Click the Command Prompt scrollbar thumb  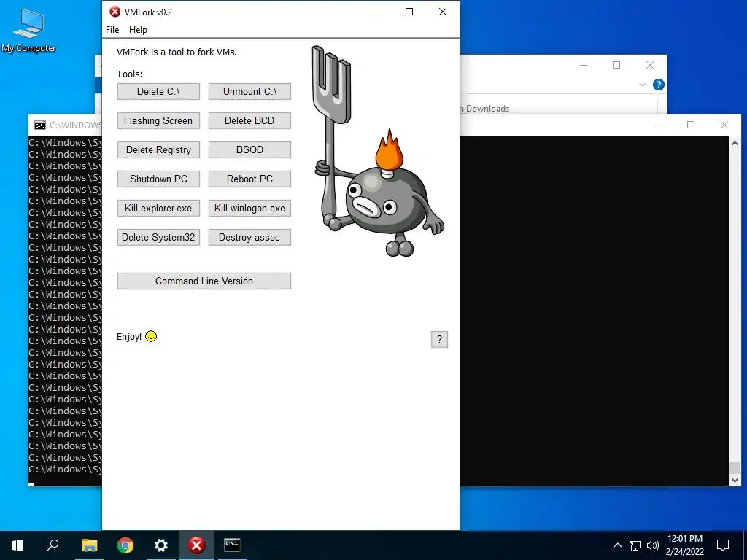735,466
